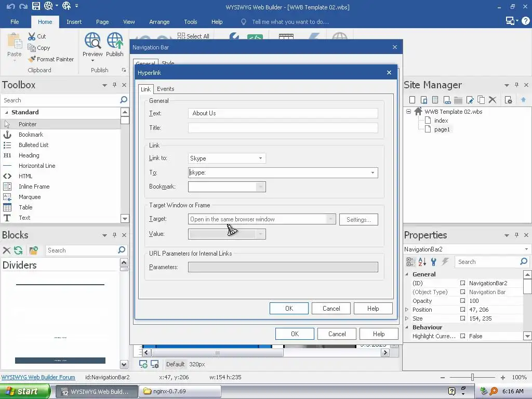Click the Cut scissors icon
The image size is (532, 399).
pyautogui.click(x=32, y=36)
